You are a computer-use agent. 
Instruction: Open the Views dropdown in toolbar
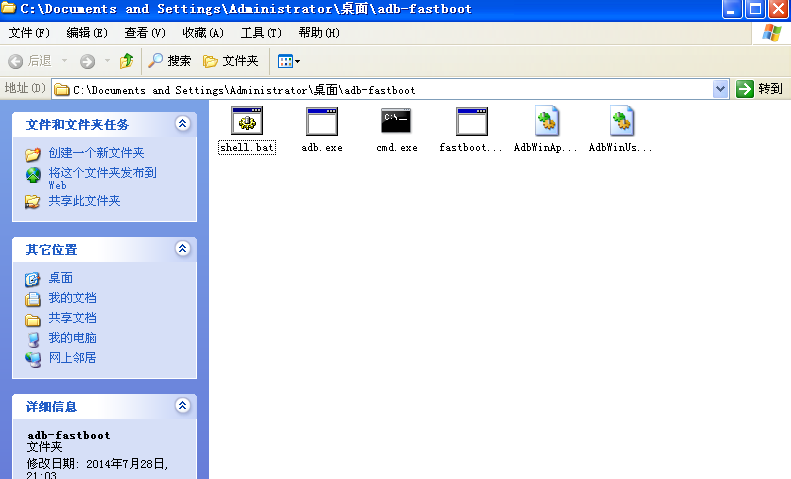(288, 61)
